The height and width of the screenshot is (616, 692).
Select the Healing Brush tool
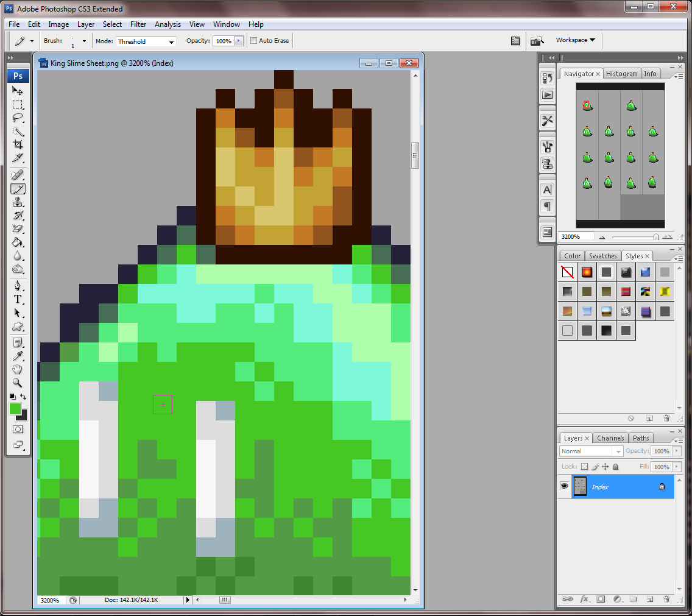(x=18, y=175)
